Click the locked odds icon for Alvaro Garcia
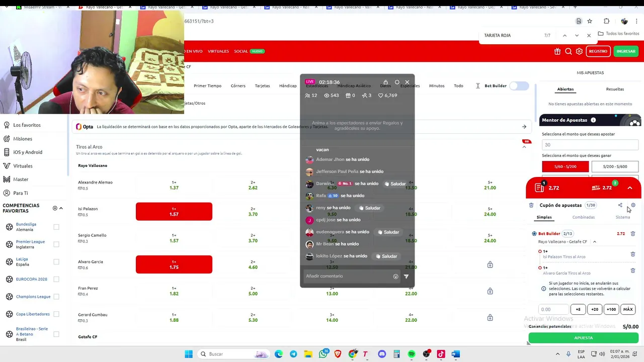 coord(490,264)
